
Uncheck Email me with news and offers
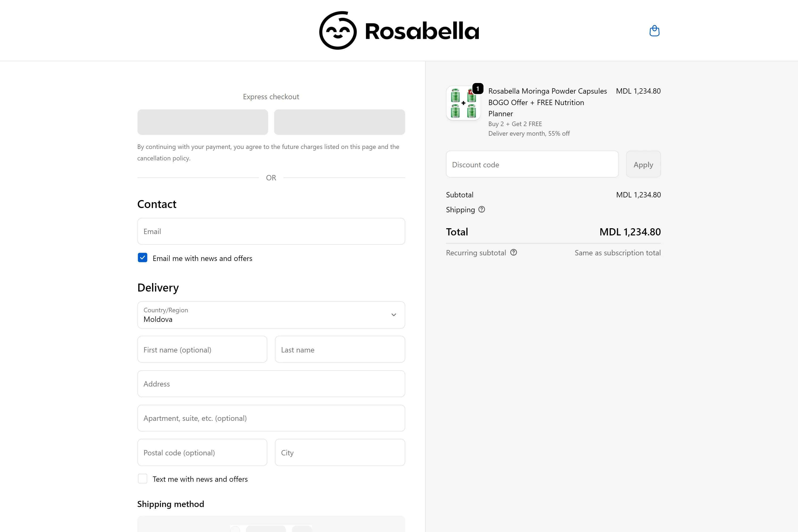tap(143, 258)
